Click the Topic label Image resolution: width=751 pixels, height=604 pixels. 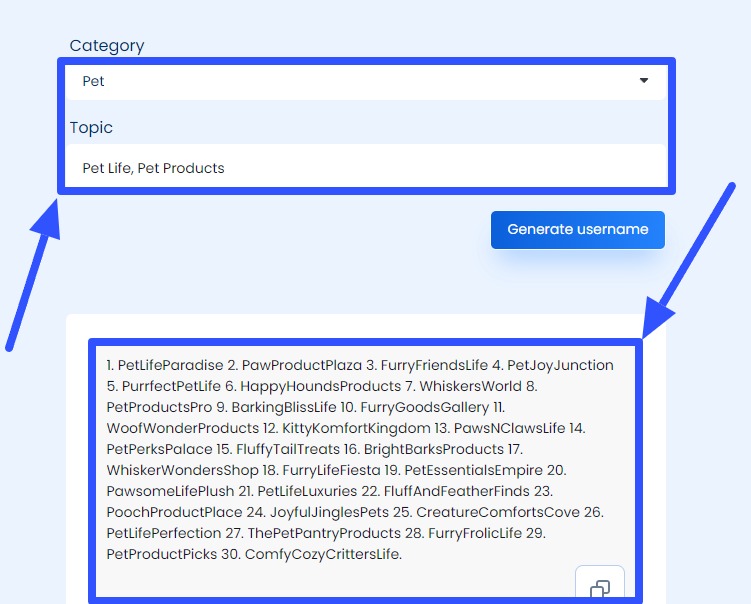coord(91,127)
